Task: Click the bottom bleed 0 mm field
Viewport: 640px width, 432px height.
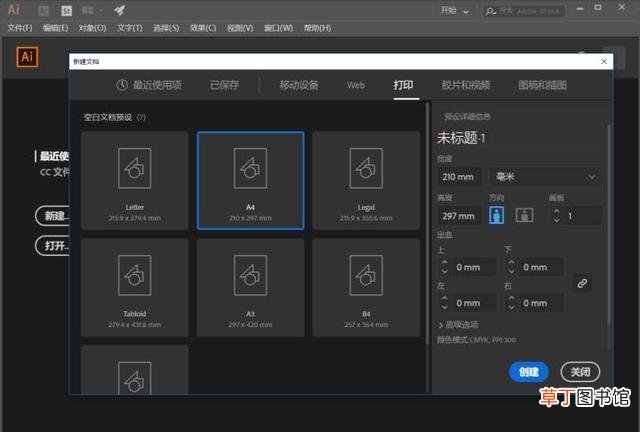Action: click(541, 267)
